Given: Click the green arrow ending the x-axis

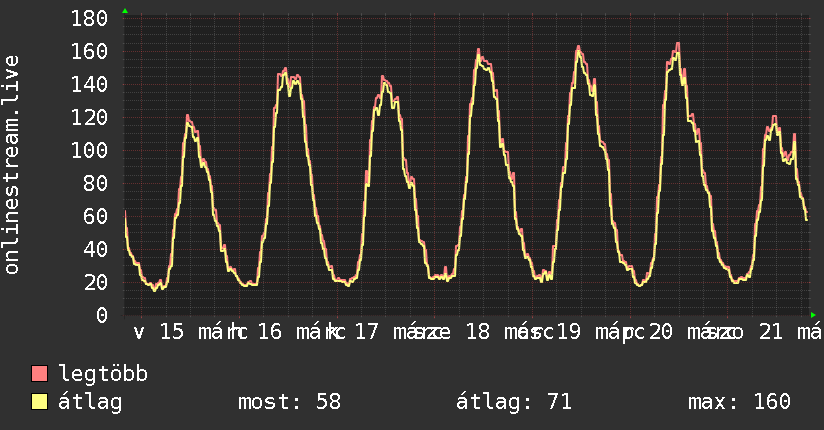Looking at the screenshot, I should click(x=813, y=315).
